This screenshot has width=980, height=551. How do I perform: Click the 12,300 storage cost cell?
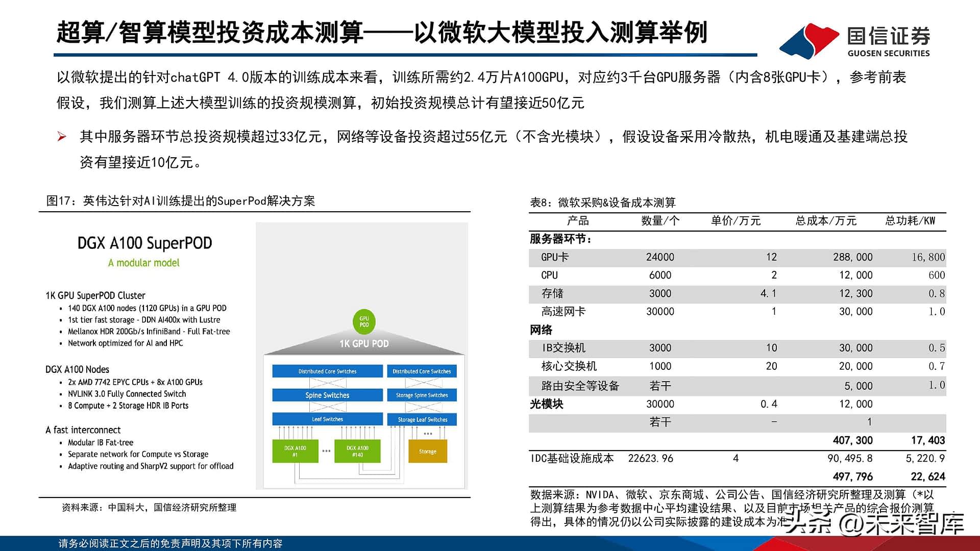pyautogui.click(x=856, y=294)
